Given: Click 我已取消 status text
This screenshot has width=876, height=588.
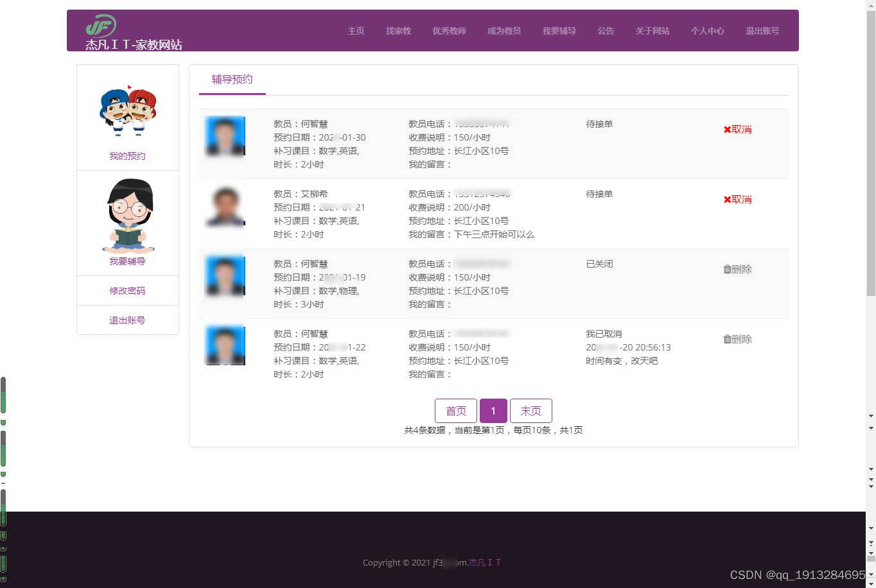Looking at the screenshot, I should pos(604,334).
